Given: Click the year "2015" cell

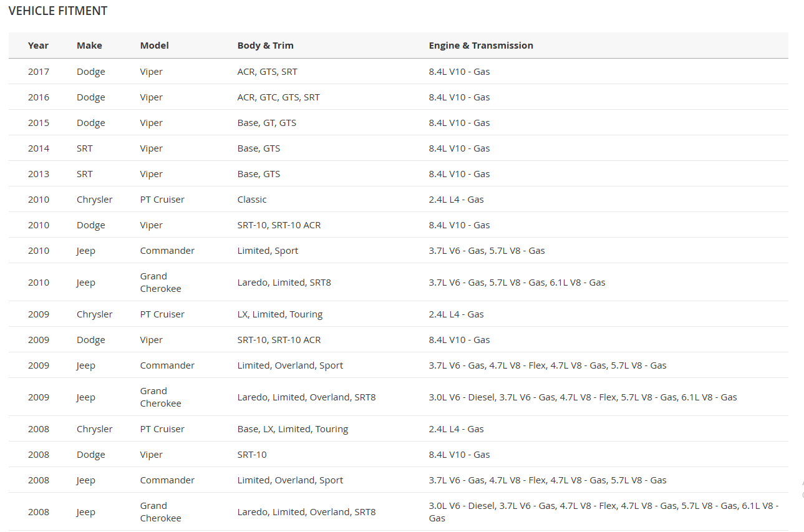Looking at the screenshot, I should (39, 123).
